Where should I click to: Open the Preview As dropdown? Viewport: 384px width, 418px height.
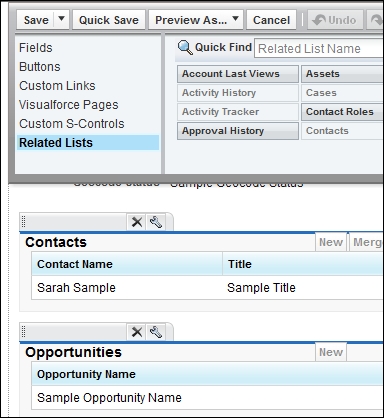click(x=196, y=20)
